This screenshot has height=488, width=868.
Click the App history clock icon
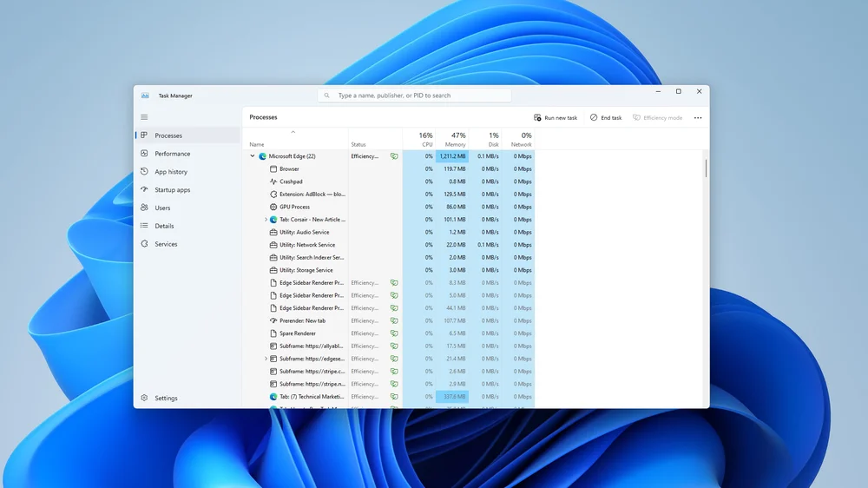144,172
